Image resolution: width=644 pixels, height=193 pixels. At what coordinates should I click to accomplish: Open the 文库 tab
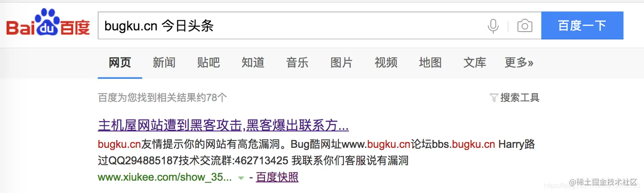(x=474, y=63)
